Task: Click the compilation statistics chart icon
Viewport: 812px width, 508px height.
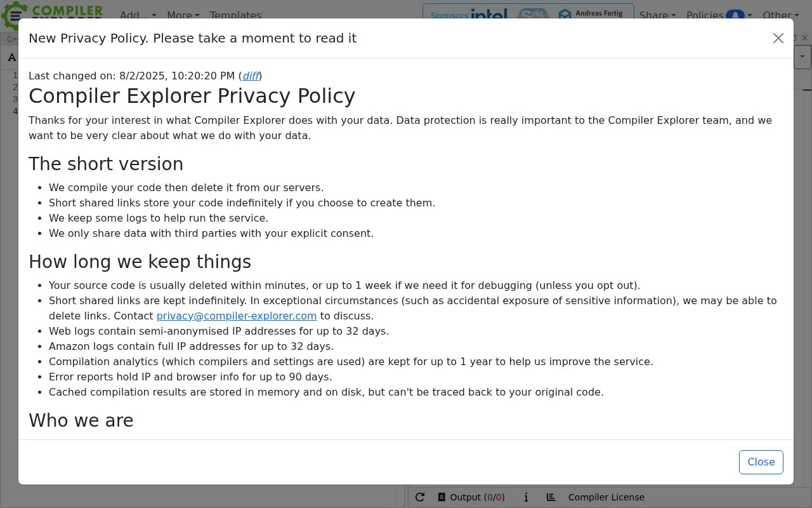Action: pos(551,498)
